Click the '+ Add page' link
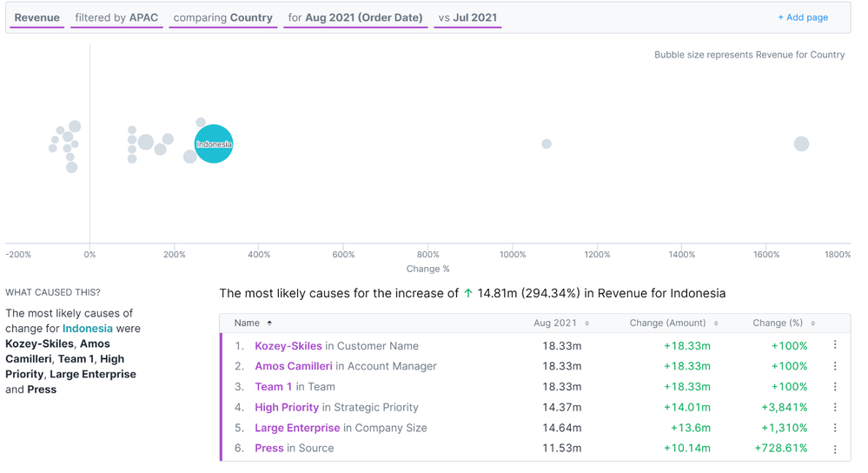 pyautogui.click(x=803, y=17)
